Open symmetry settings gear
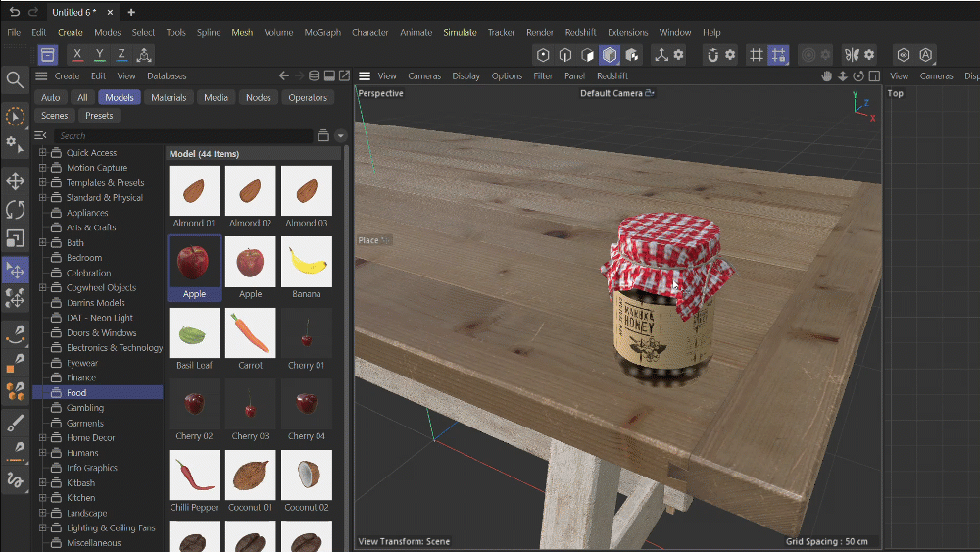The width and height of the screenshot is (980, 552). [869, 54]
